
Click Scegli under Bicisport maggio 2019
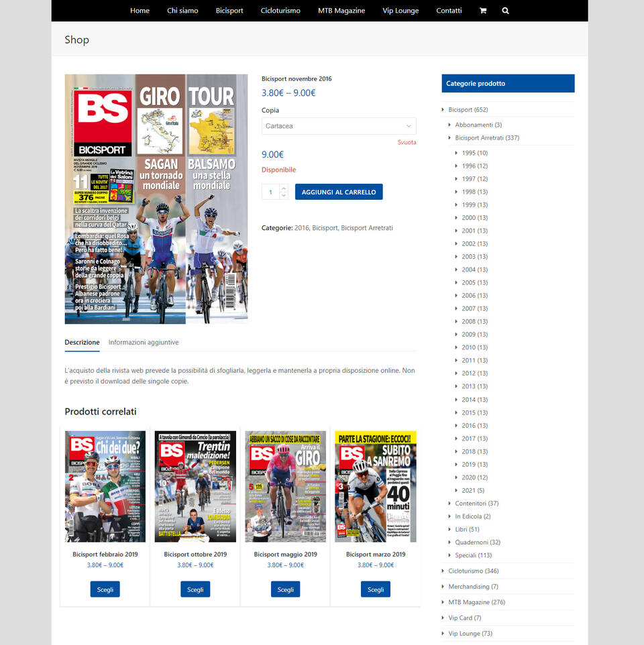coord(285,589)
